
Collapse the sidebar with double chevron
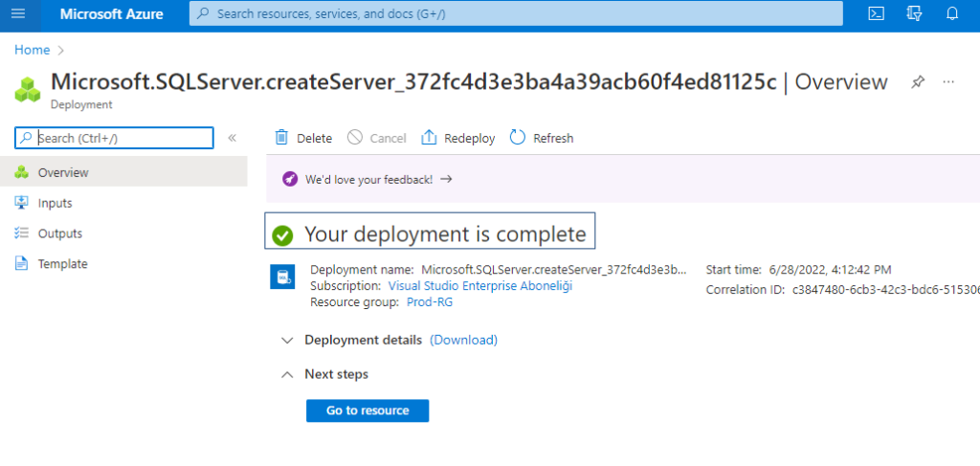232,138
